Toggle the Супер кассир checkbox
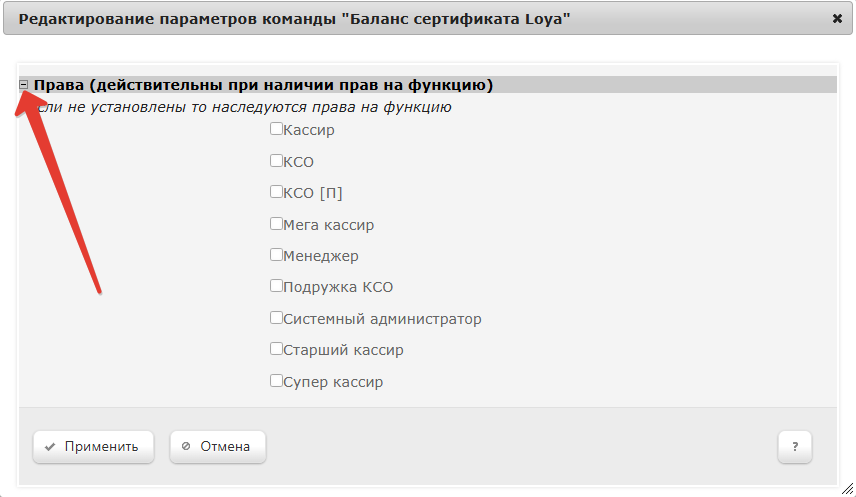This screenshot has height=497, width=856. [x=276, y=381]
